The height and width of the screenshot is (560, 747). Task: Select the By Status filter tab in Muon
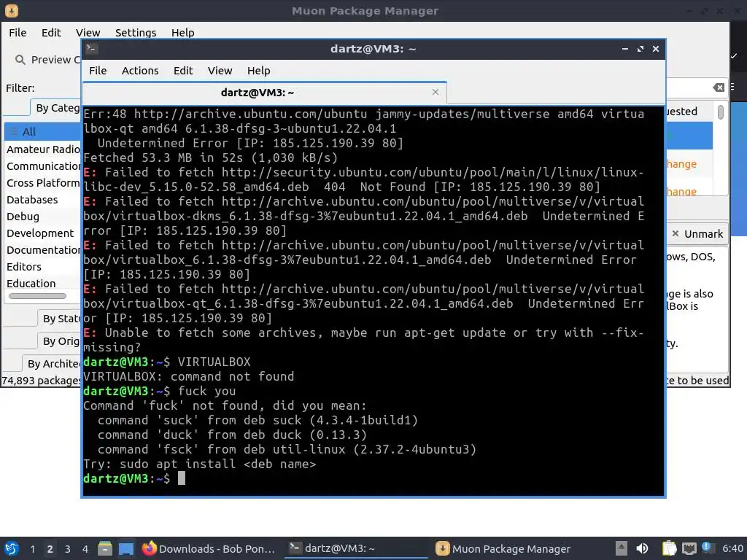(60, 318)
